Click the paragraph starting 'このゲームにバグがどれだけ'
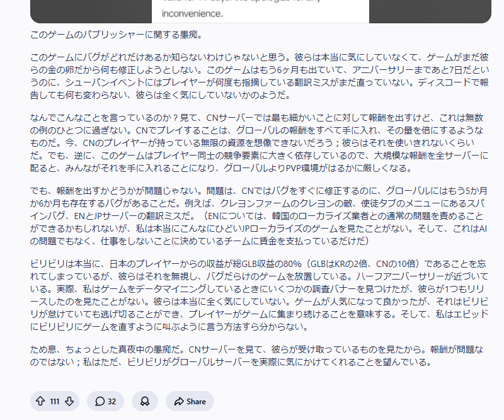The width and height of the screenshot is (504, 420). tap(260, 76)
